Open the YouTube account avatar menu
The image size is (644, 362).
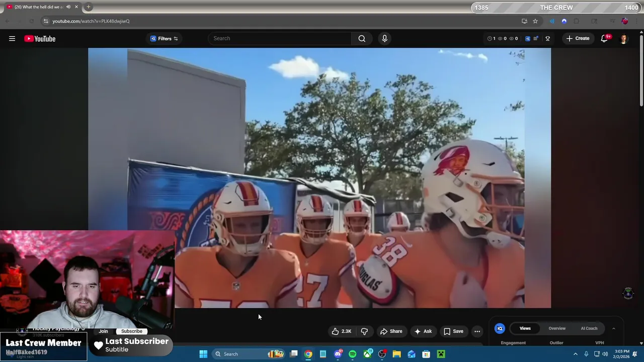(624, 39)
